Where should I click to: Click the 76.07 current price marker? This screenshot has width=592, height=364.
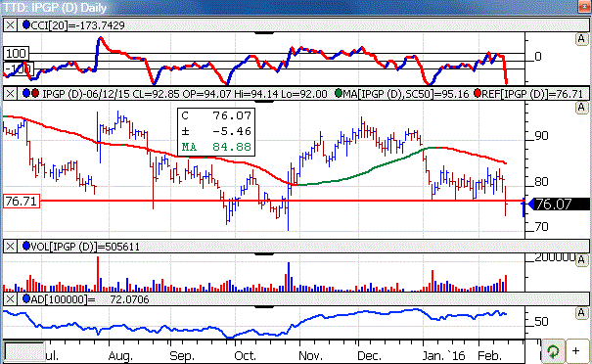pos(562,205)
